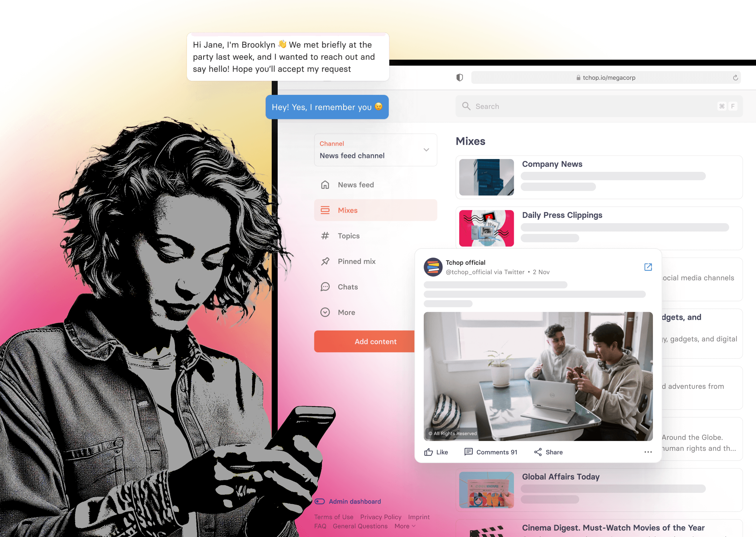Select the Pinned mix icon
756x537 pixels.
click(x=325, y=261)
